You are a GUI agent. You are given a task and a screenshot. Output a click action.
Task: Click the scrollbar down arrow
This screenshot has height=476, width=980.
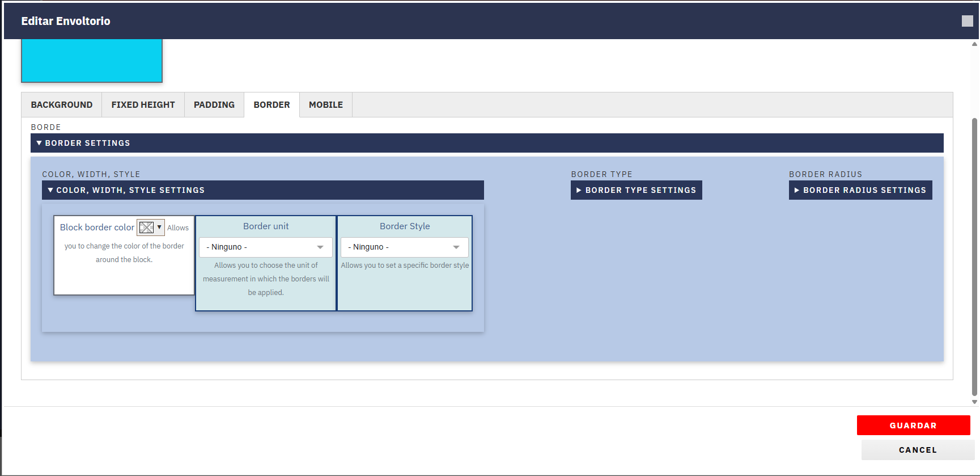pyautogui.click(x=975, y=402)
